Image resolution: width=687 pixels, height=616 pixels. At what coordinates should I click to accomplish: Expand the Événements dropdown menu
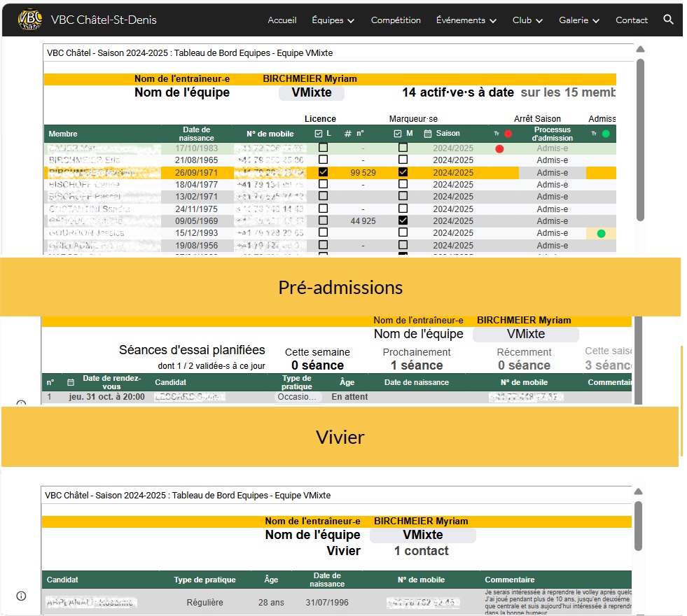466,20
